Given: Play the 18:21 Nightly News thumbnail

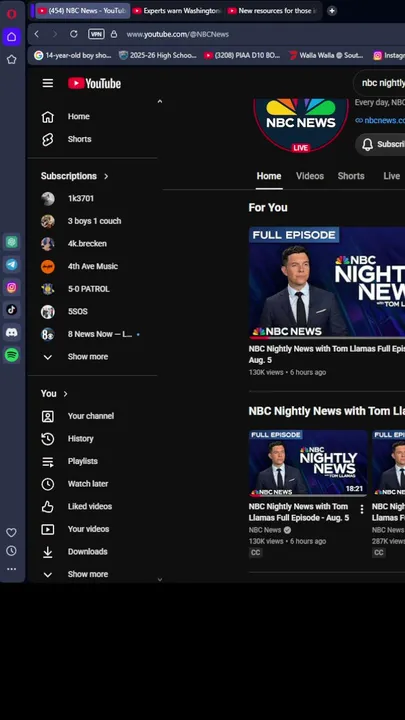Looking at the screenshot, I should point(308,463).
